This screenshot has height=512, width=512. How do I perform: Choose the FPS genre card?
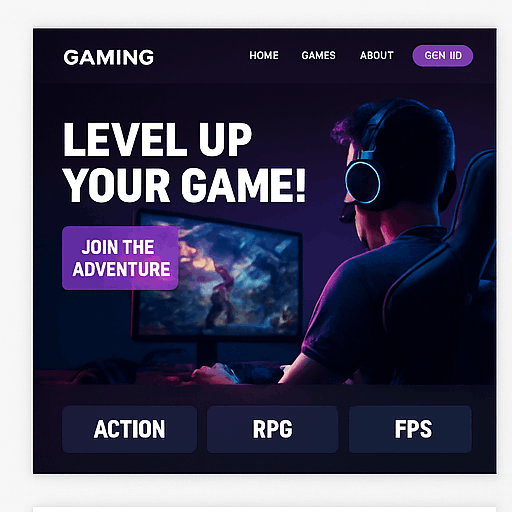point(410,429)
